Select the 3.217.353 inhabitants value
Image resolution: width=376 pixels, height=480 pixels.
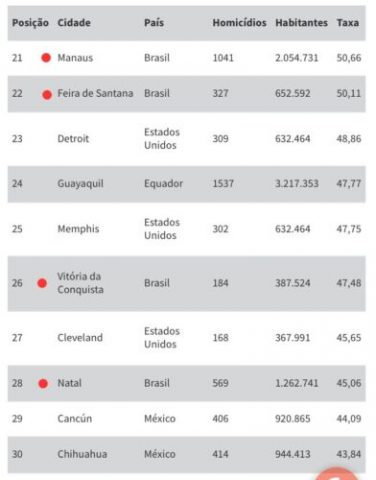click(x=297, y=184)
